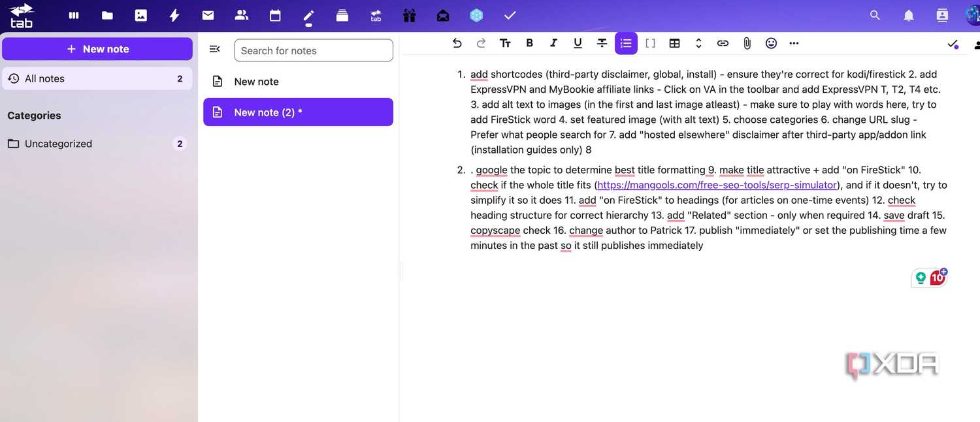980x422 pixels.
Task: Insert a code block with brackets icon
Action: (650, 43)
